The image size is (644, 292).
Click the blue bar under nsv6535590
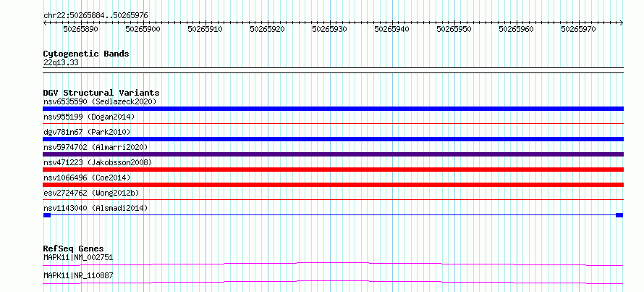tap(333, 109)
